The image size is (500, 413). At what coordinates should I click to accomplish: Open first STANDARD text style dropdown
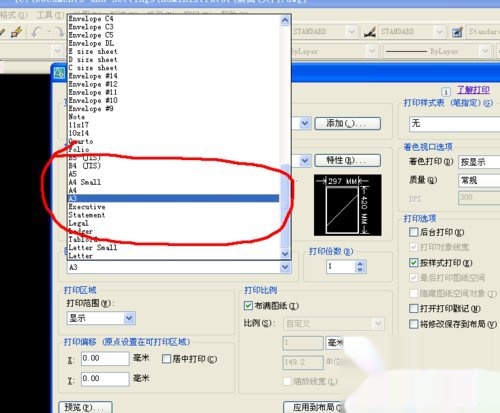[x=351, y=32]
